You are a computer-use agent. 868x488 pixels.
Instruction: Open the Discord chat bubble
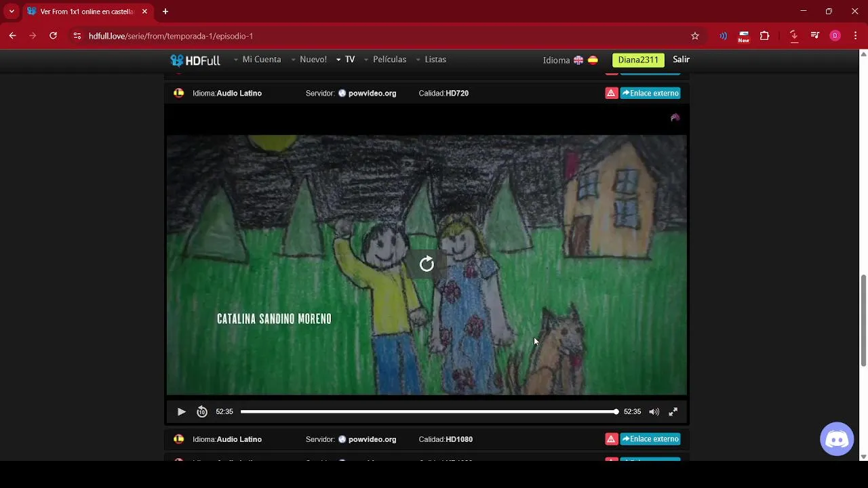(837, 439)
